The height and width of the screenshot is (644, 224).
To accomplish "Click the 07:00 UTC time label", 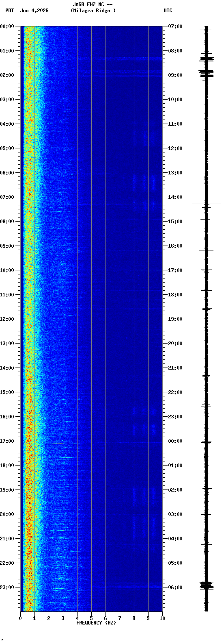I will click(x=175, y=26).
